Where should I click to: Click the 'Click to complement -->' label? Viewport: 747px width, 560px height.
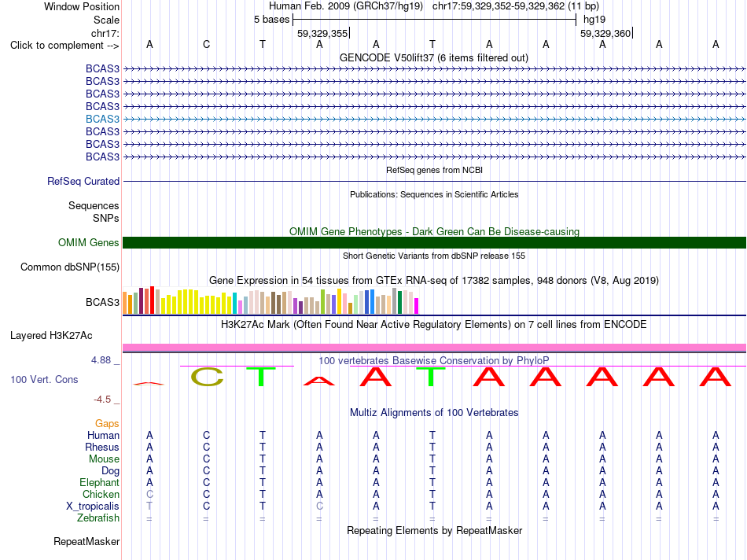[64, 46]
